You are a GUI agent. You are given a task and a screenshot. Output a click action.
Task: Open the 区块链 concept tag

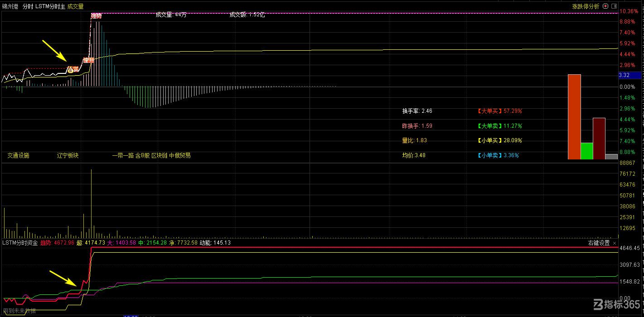(160, 155)
